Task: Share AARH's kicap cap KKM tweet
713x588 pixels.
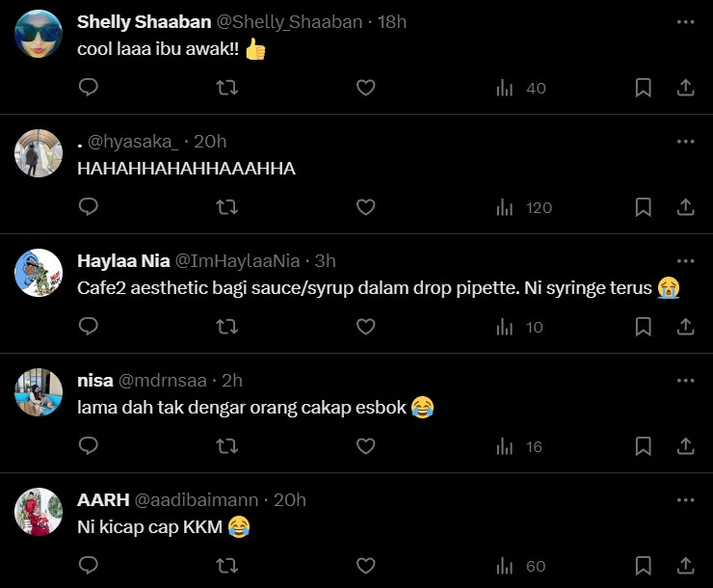Action: (x=686, y=565)
